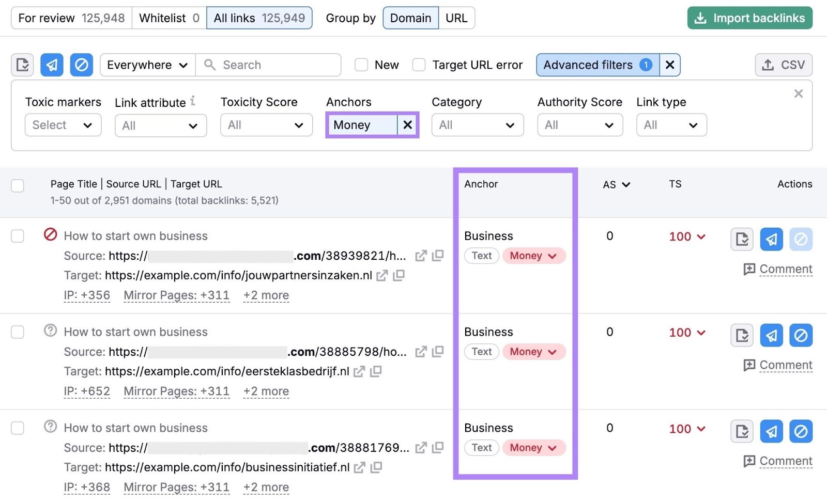Image resolution: width=827 pixels, height=504 pixels.
Task: Click the question mark icon on second backlink row
Action: [x=50, y=330]
